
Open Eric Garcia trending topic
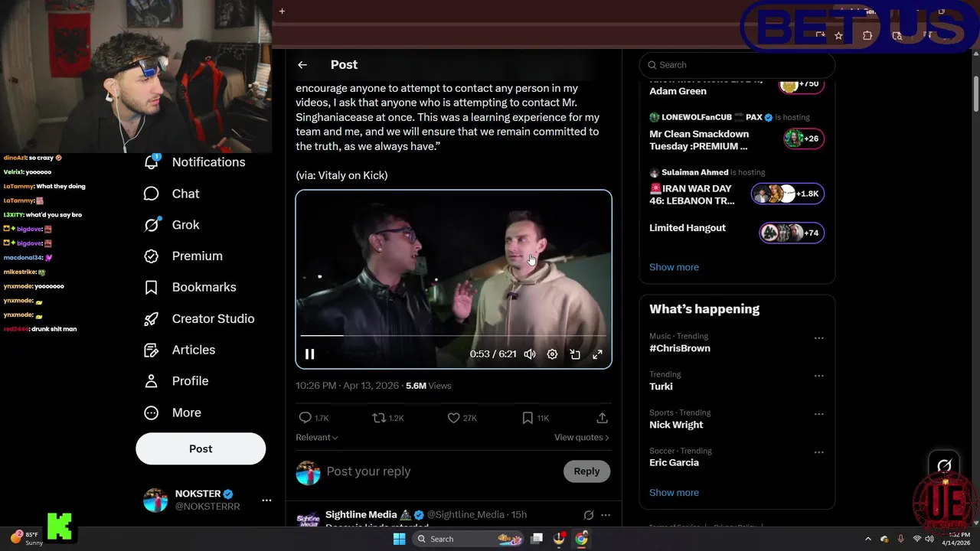(x=674, y=463)
